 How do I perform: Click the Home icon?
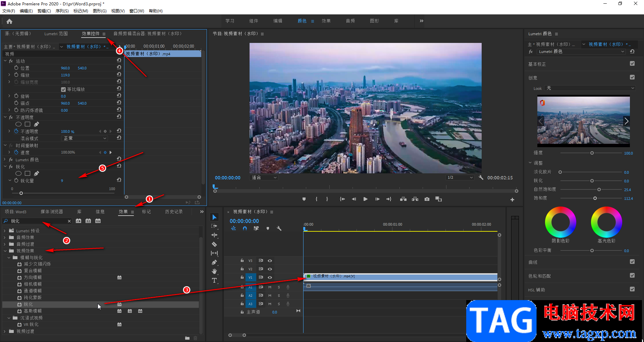click(9, 21)
